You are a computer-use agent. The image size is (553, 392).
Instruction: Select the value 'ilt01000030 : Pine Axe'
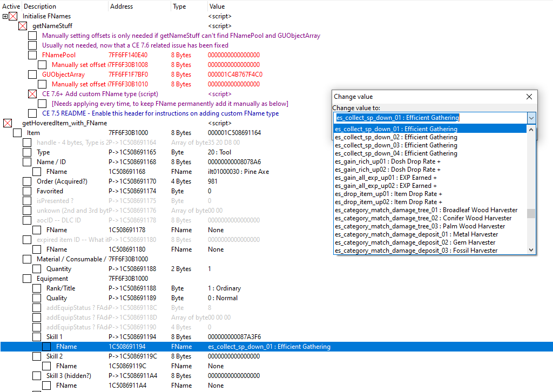coord(238,172)
